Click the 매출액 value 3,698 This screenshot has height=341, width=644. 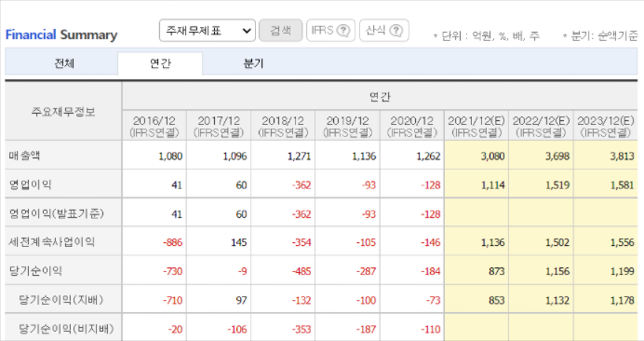pyautogui.click(x=557, y=157)
